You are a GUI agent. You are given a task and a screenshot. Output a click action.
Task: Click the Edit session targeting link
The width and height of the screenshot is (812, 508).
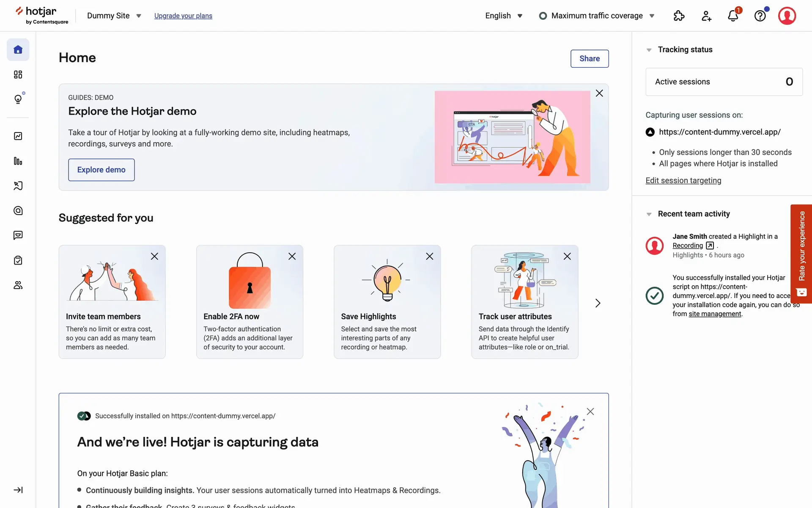point(683,181)
